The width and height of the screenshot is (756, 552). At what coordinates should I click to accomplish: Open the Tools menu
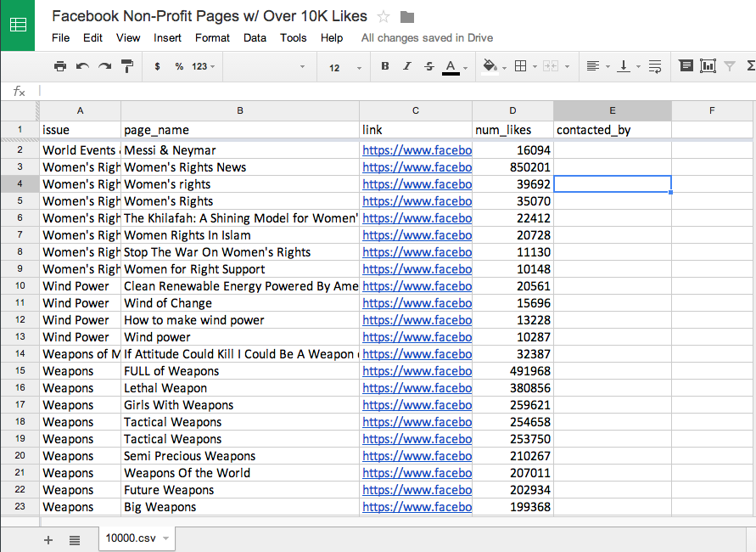(293, 37)
